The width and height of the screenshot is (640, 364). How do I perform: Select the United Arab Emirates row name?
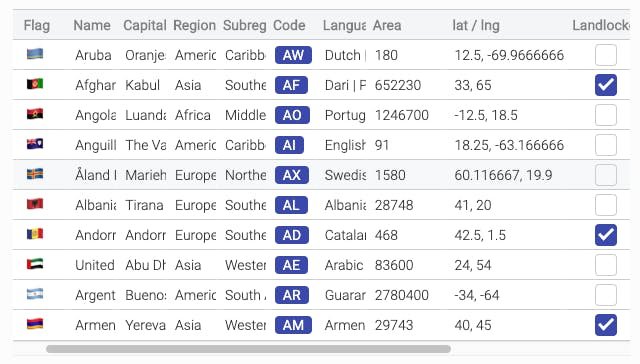click(95, 265)
